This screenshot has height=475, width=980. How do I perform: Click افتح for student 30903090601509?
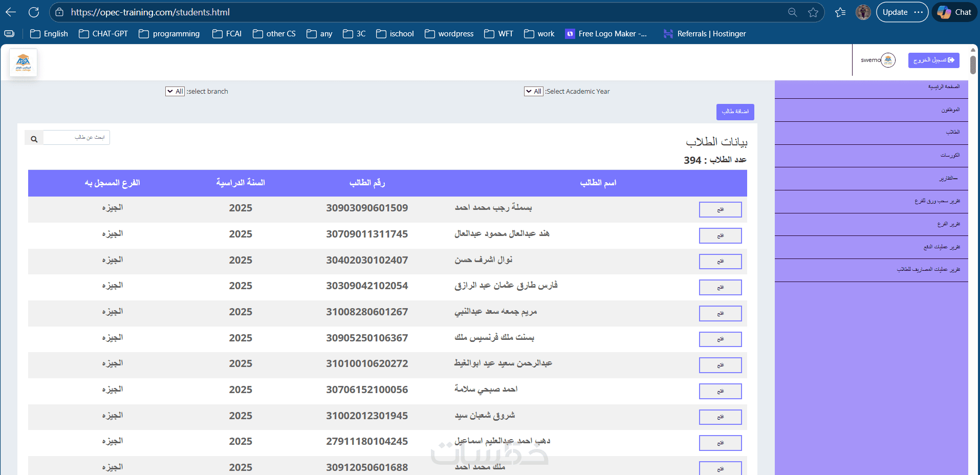coord(721,209)
